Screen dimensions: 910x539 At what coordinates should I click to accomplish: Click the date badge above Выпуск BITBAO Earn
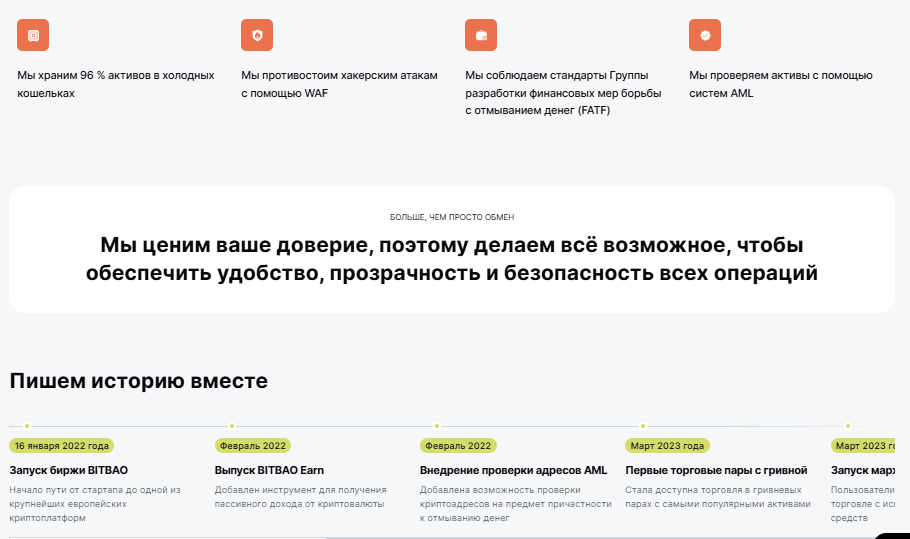point(253,446)
